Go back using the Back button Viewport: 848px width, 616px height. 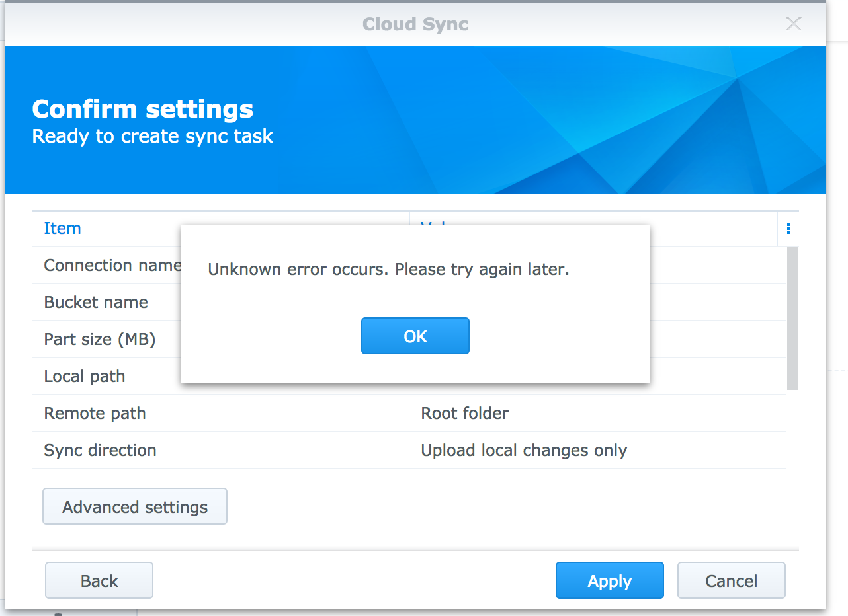point(99,580)
